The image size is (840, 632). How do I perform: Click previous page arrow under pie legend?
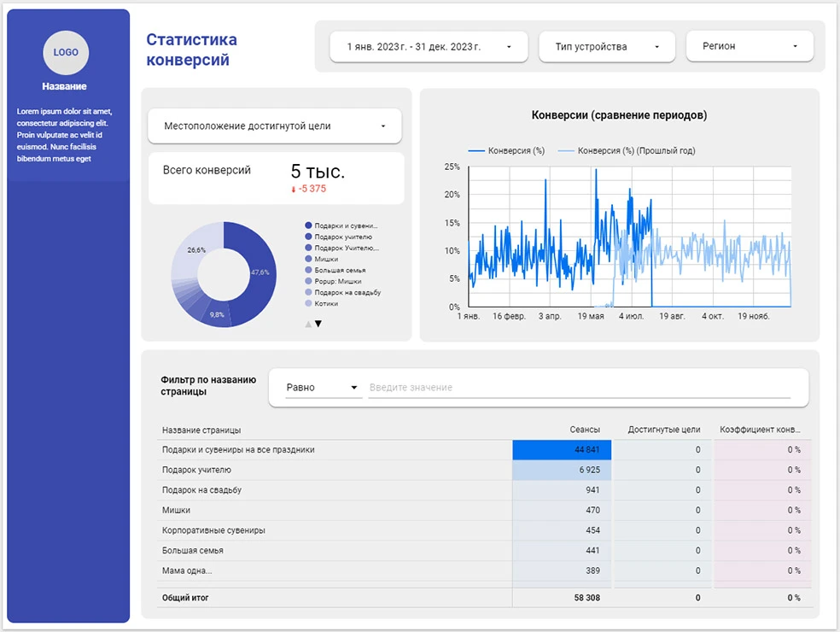click(x=307, y=324)
